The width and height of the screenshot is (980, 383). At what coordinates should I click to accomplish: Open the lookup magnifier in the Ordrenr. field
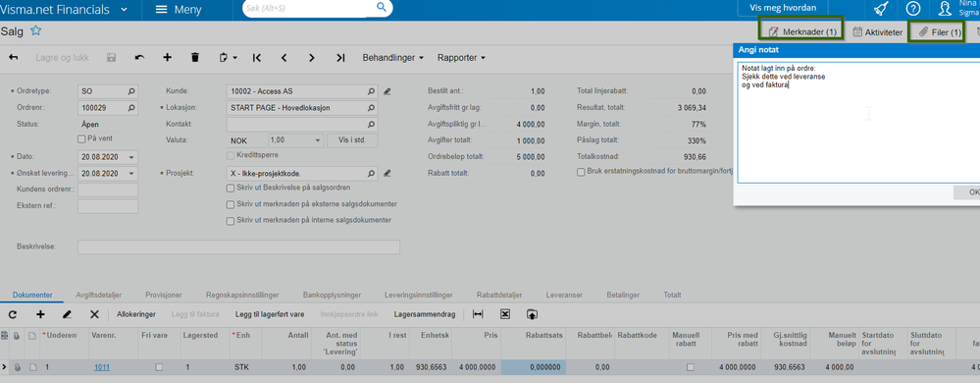(x=131, y=108)
